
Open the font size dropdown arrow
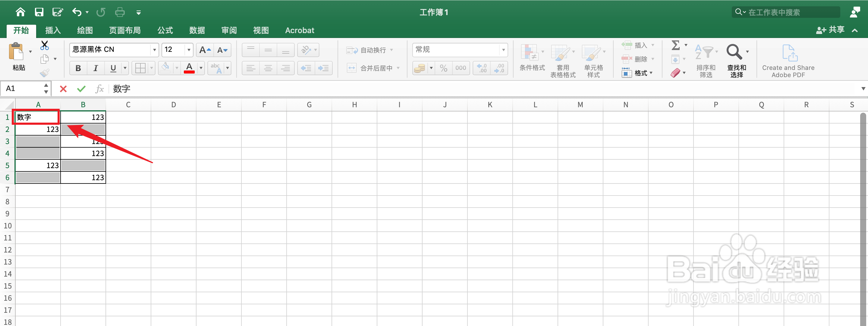click(189, 50)
